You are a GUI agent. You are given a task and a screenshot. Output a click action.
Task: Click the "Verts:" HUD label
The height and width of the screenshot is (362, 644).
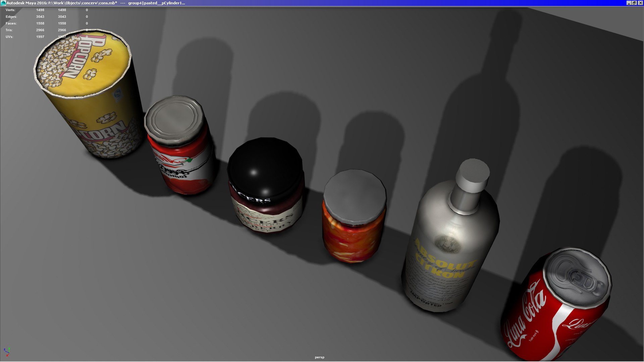[10, 10]
